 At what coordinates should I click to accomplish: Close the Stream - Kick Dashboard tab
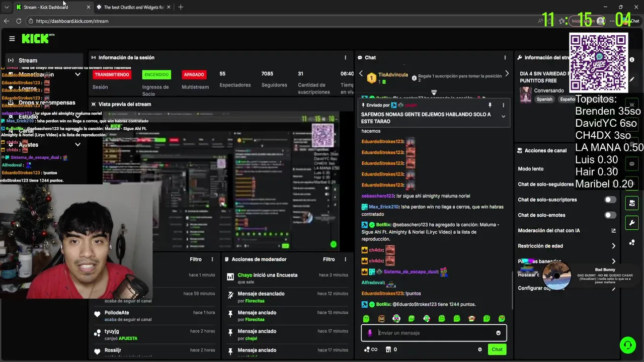pos(89,7)
